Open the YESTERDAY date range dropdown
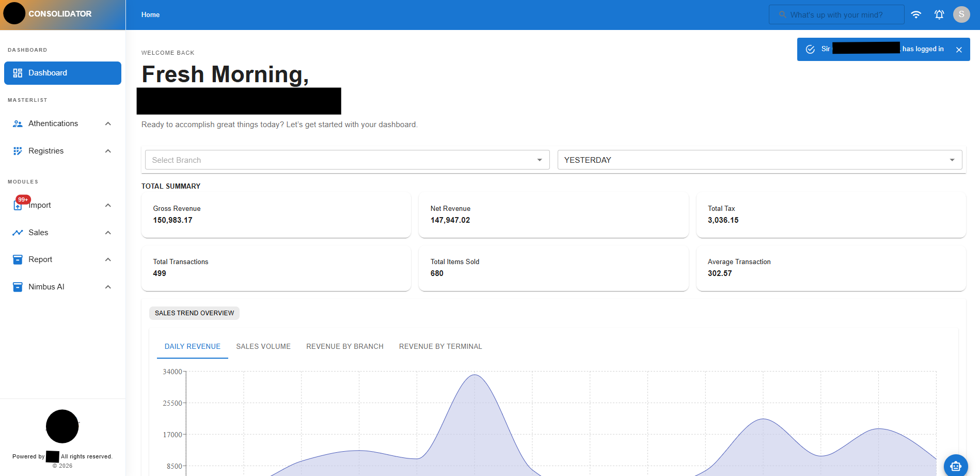 (953, 160)
